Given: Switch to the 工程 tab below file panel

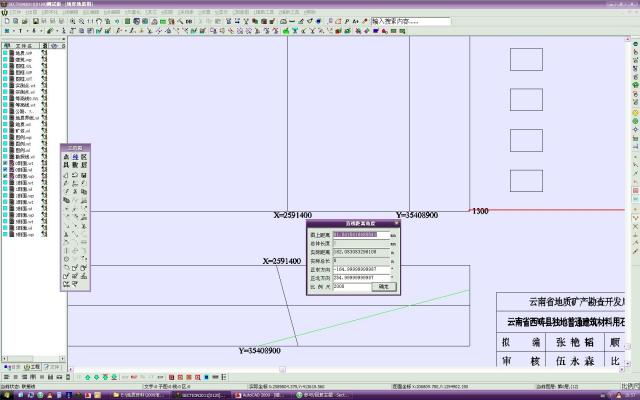Looking at the screenshot, I should [x=35, y=366].
